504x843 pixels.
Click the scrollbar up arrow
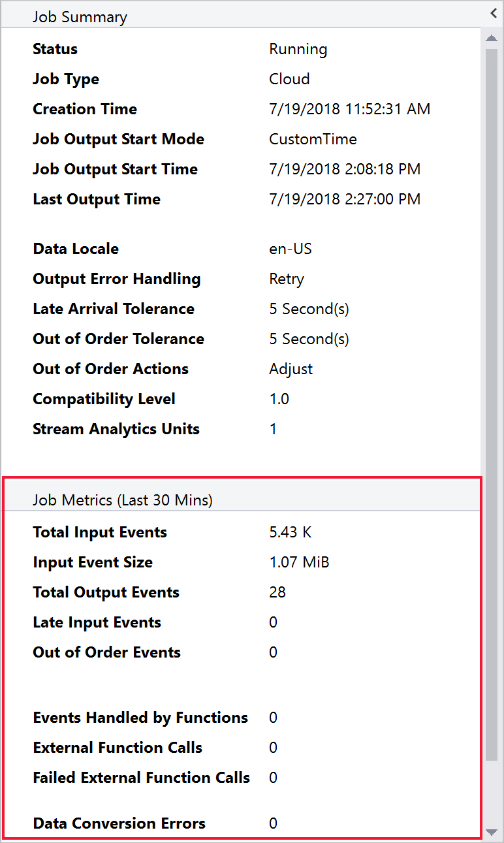tap(492, 38)
